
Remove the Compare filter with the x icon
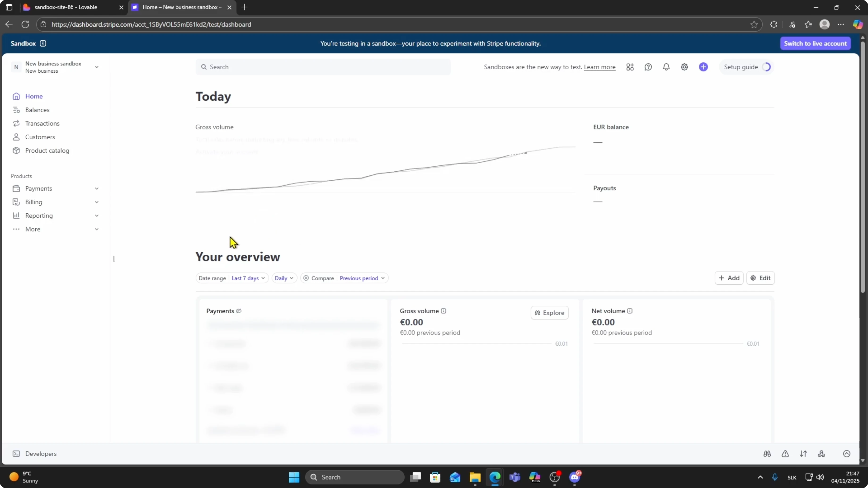pyautogui.click(x=306, y=278)
